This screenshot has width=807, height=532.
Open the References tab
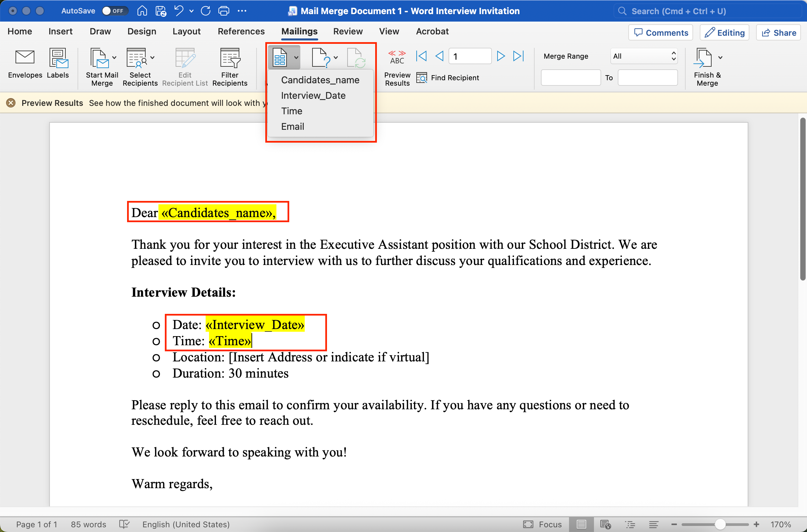click(x=241, y=32)
